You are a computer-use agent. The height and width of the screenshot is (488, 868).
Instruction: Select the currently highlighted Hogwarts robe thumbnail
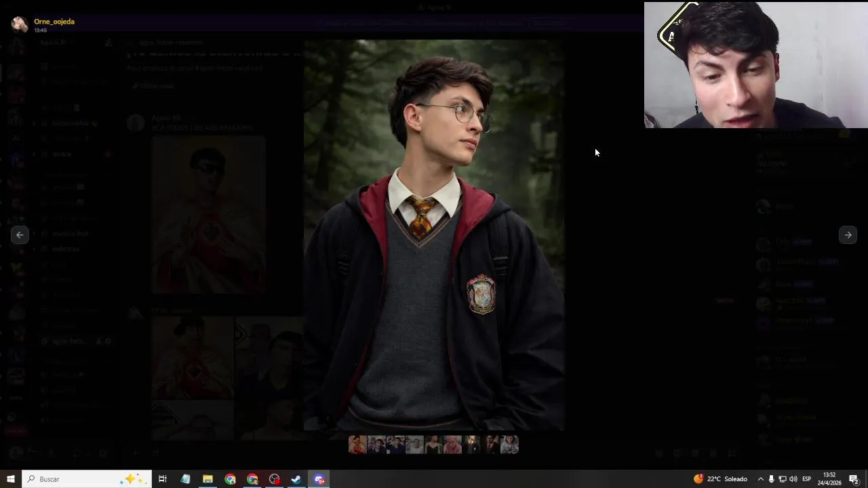(471, 445)
